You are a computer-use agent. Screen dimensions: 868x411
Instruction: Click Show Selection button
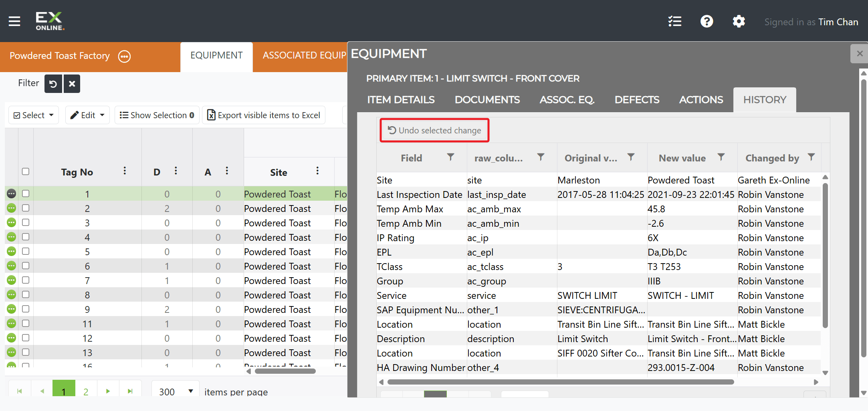coord(157,115)
